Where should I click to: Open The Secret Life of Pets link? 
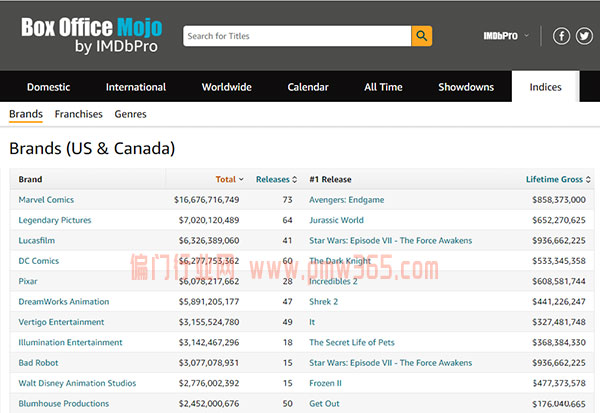tap(352, 342)
